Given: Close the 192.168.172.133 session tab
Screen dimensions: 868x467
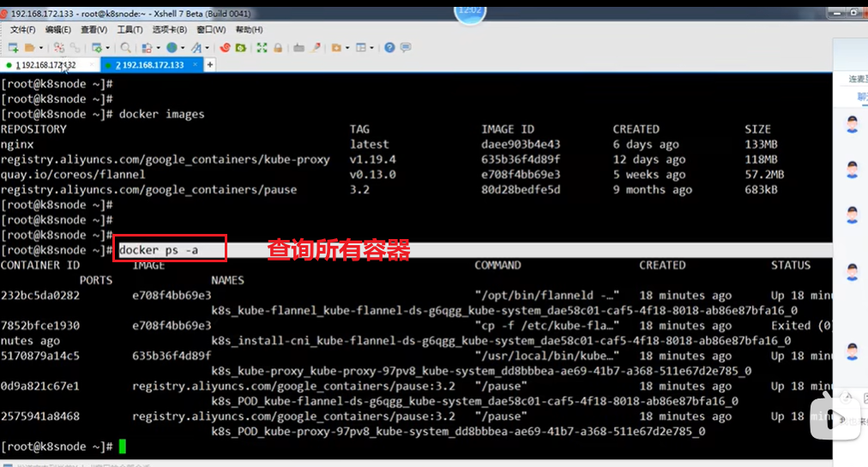Looking at the screenshot, I should (x=195, y=65).
